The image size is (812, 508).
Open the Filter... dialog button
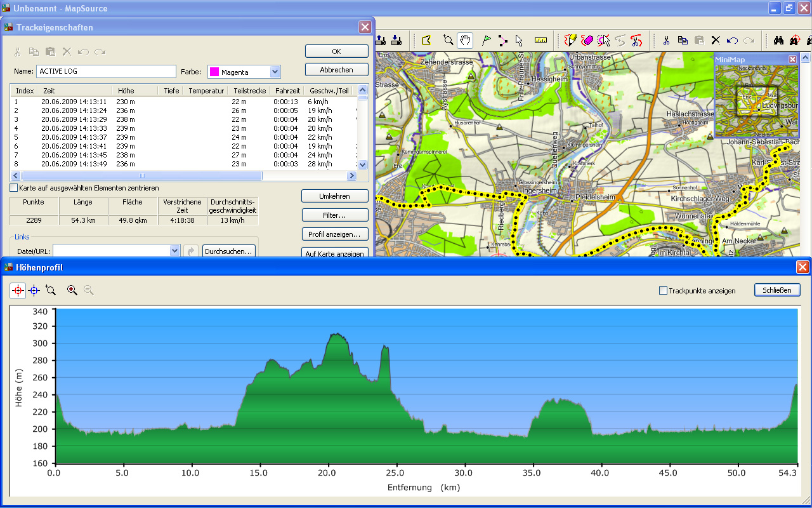(x=335, y=215)
